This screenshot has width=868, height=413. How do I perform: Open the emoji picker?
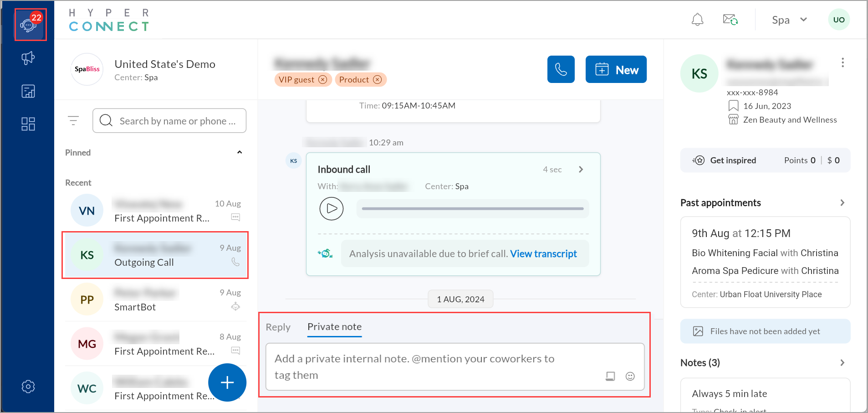pyautogui.click(x=630, y=376)
